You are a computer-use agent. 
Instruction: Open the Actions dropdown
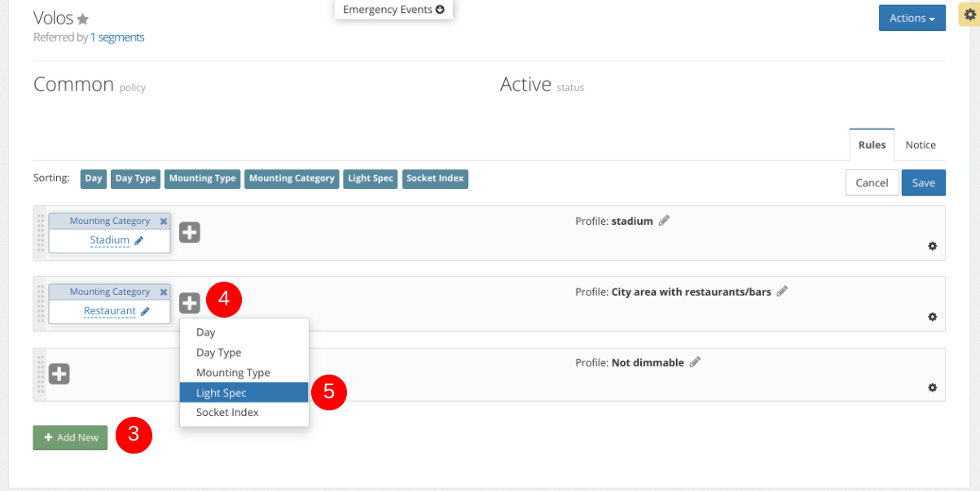912,18
